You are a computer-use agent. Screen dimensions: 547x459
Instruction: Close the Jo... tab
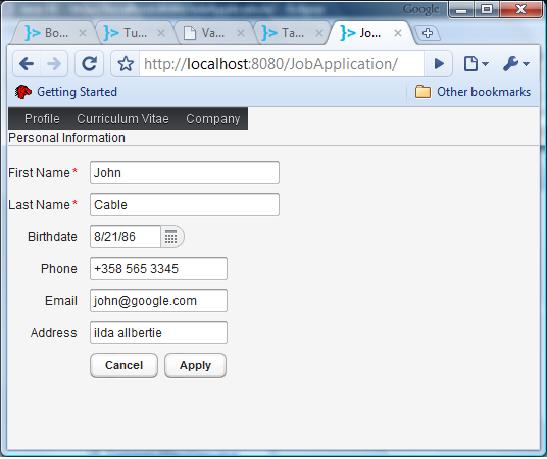(x=398, y=33)
